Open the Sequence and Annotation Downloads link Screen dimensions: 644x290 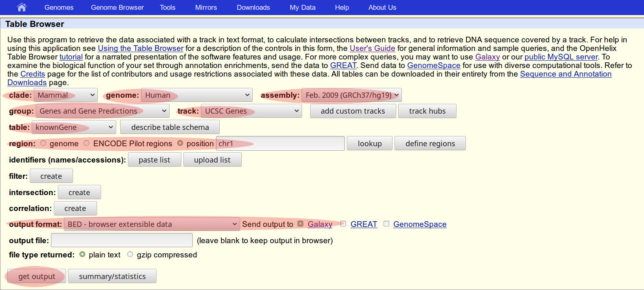[x=566, y=74]
